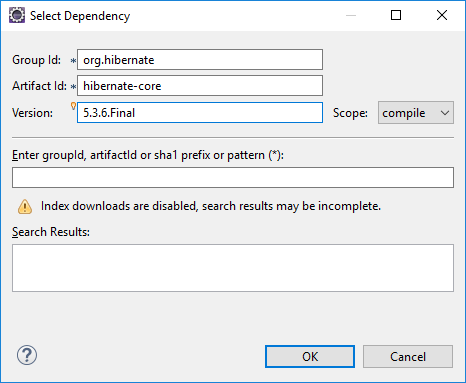The height and width of the screenshot is (383, 466).
Task: Open the Scope compile dropdown
Action: [416, 113]
